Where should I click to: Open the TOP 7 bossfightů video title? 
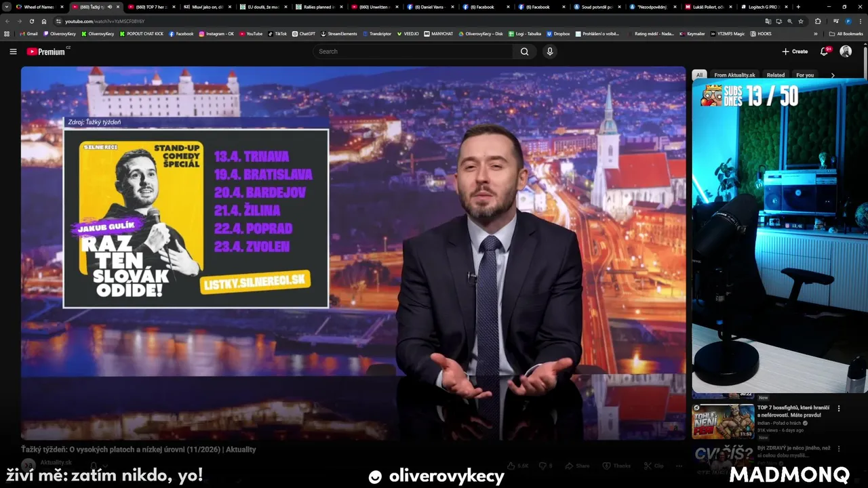pos(793,411)
